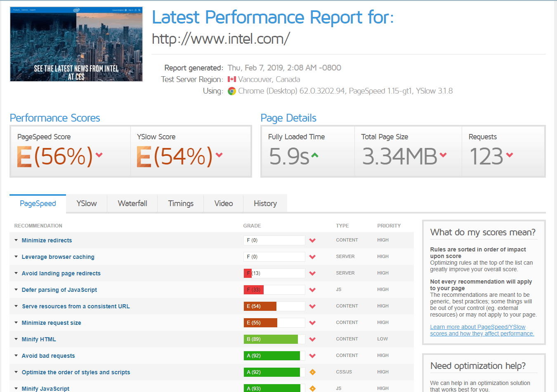The width and height of the screenshot is (557, 392).
Task: Open the Avoid landing page redirects recommendation
Action: pos(61,273)
